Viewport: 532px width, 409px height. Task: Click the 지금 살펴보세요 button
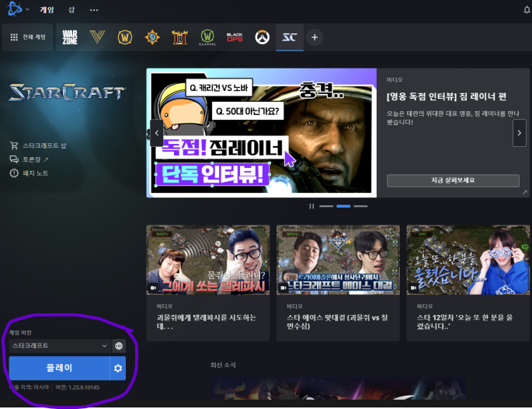tap(453, 180)
